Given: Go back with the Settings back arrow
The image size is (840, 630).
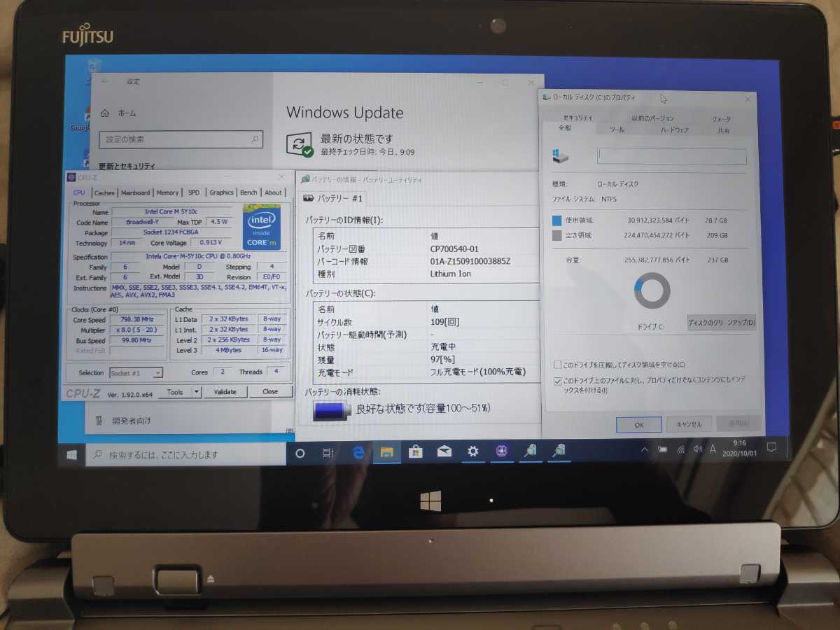Looking at the screenshot, I should (x=104, y=81).
